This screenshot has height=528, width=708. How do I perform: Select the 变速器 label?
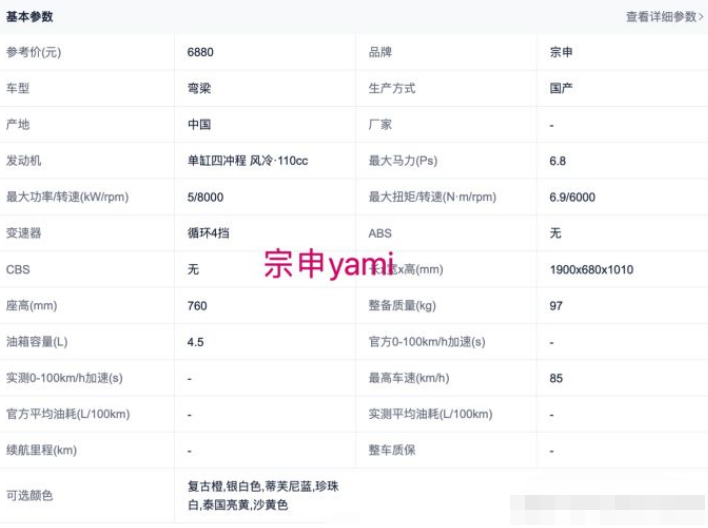coord(23,234)
